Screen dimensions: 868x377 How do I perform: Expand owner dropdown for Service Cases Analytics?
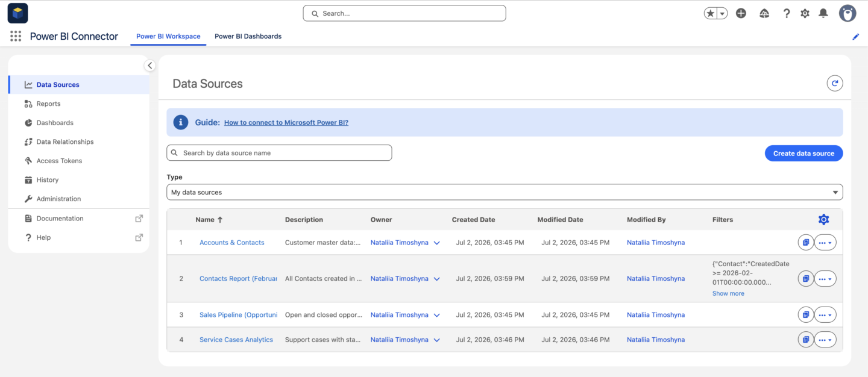coord(436,340)
